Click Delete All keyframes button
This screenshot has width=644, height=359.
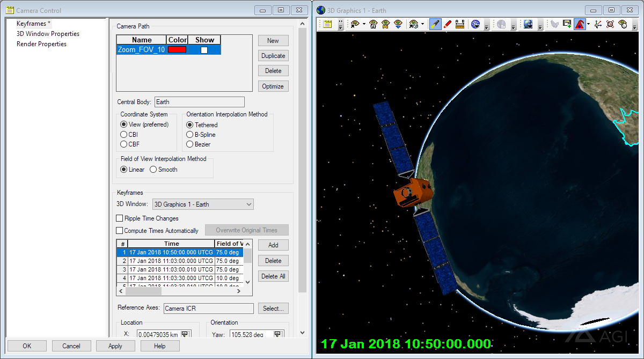(x=273, y=276)
